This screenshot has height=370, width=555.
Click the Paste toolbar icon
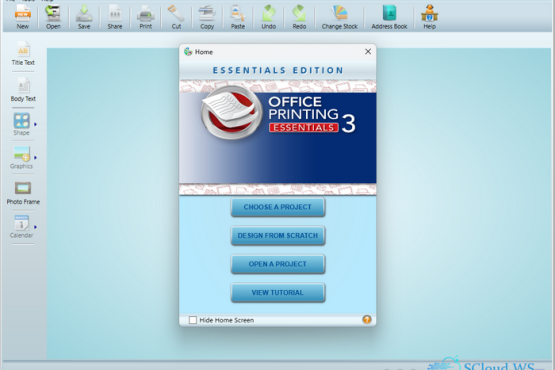(x=238, y=16)
